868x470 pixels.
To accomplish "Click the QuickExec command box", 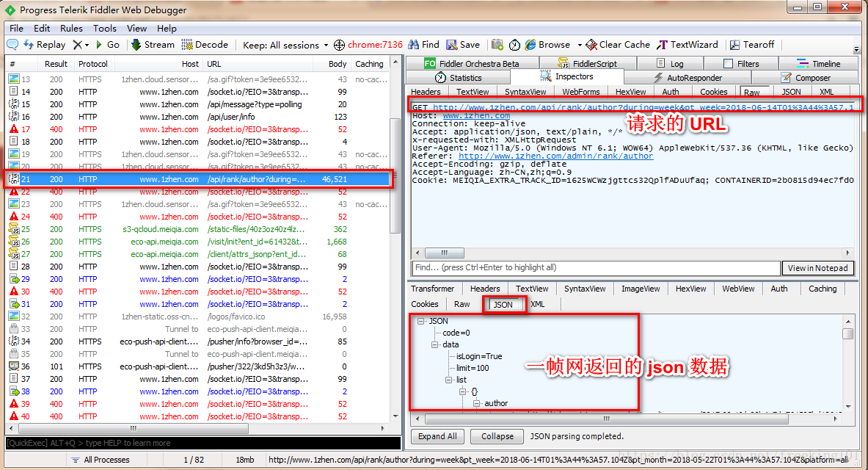I will (x=203, y=443).
